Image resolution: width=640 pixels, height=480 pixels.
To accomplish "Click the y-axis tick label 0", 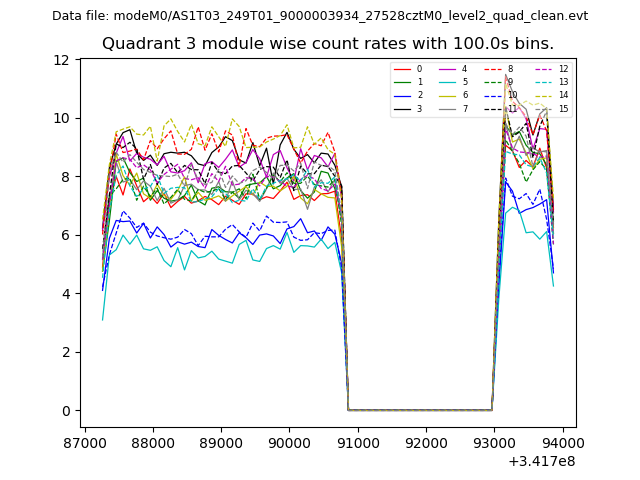I will coord(64,411).
